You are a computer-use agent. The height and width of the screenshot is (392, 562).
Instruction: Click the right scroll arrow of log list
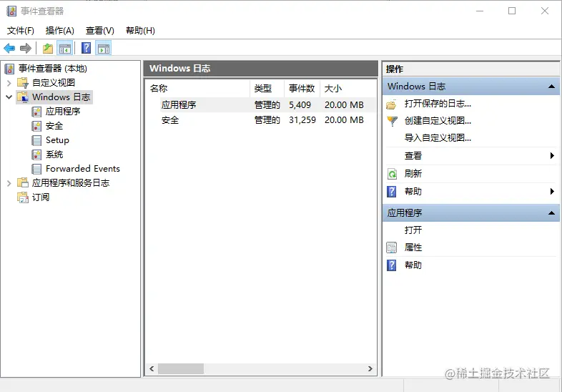[370, 368]
